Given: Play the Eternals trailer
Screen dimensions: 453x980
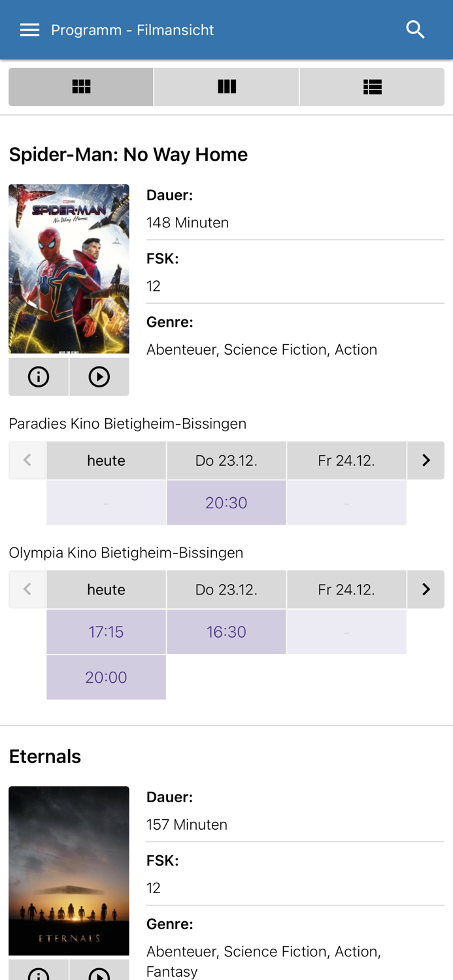Looking at the screenshot, I should click(x=99, y=973).
